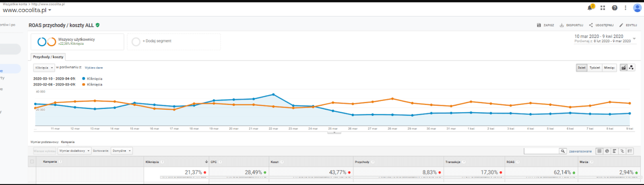
Task: Click the table search magnifier button
Action: 563,151
